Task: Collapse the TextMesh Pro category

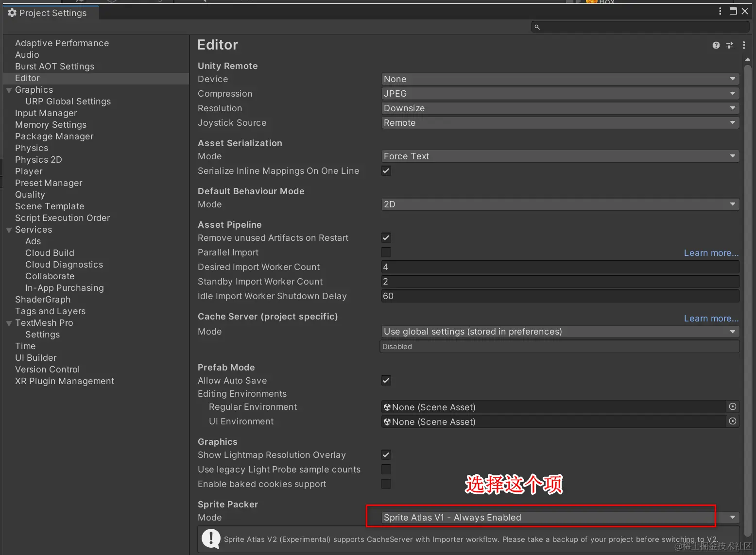Action: point(9,323)
